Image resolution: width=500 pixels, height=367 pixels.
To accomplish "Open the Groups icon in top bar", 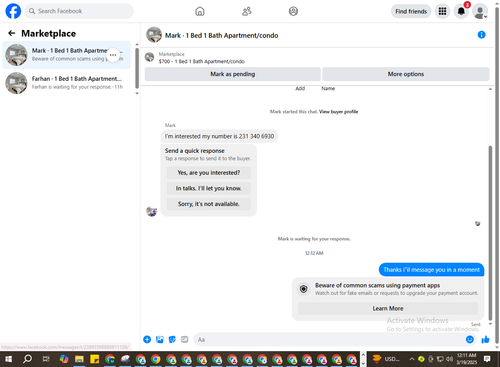I will [293, 11].
